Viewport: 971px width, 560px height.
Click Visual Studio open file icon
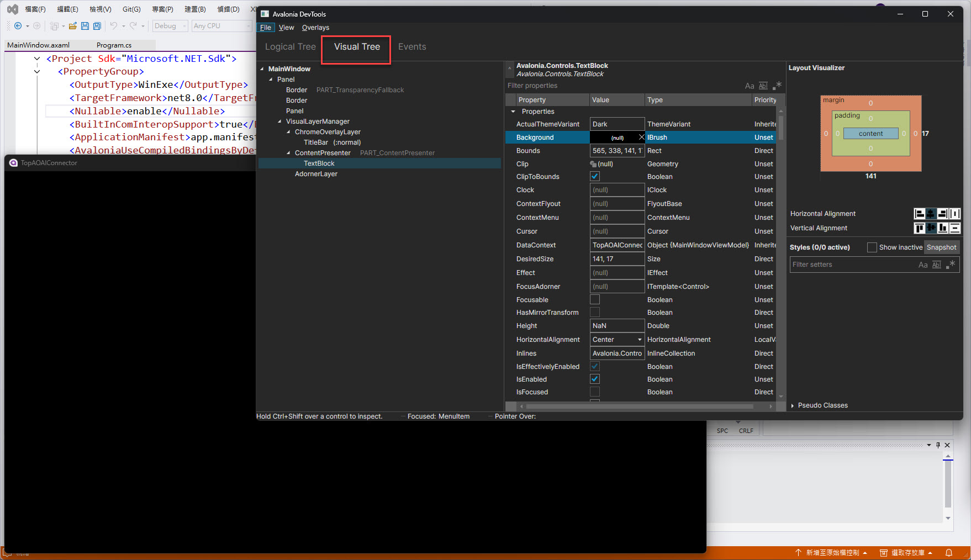point(72,26)
